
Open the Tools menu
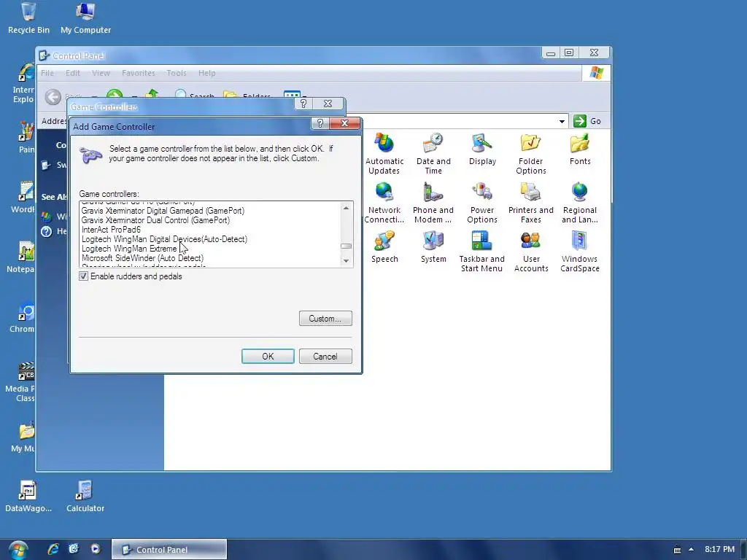[x=177, y=73]
